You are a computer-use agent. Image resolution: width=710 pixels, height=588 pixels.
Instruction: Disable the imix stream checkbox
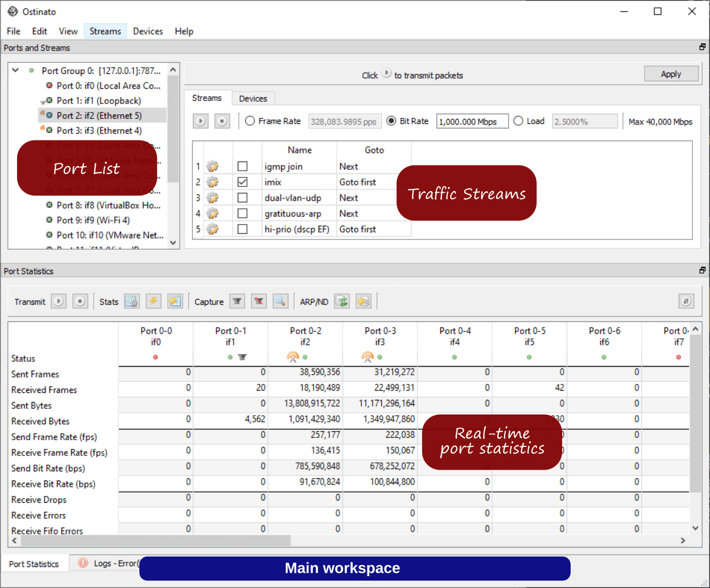coord(242,182)
